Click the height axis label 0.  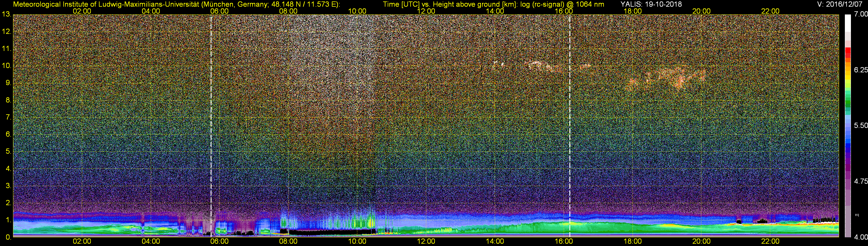click(8, 237)
